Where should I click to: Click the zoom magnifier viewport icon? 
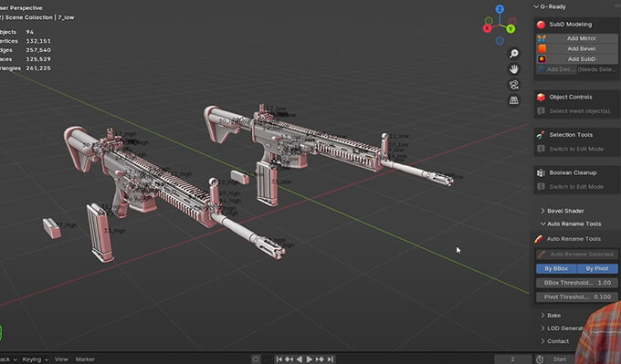click(513, 54)
